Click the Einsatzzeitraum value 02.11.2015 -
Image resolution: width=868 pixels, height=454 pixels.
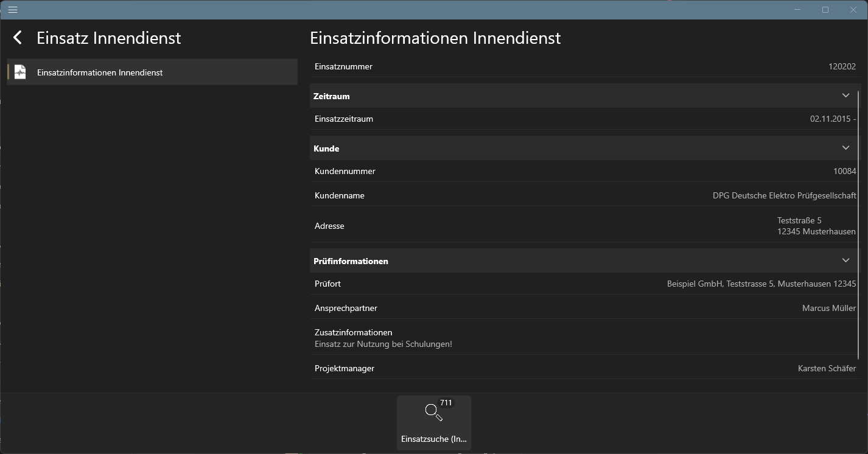click(x=833, y=119)
